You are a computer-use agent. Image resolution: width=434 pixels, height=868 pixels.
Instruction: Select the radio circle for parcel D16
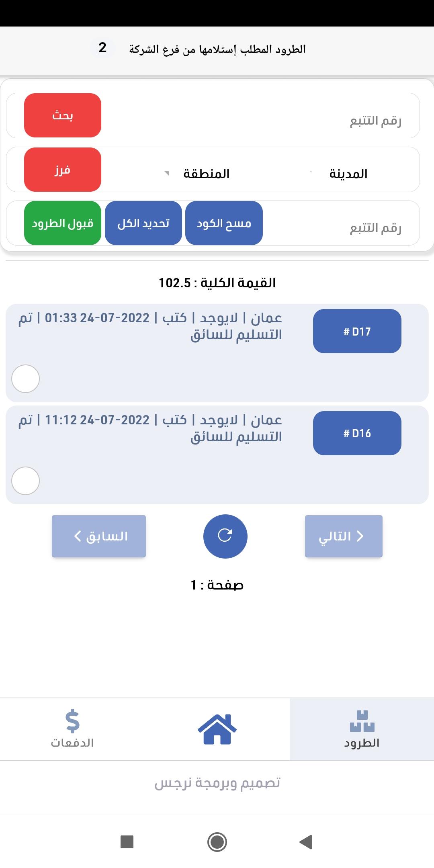point(25,481)
